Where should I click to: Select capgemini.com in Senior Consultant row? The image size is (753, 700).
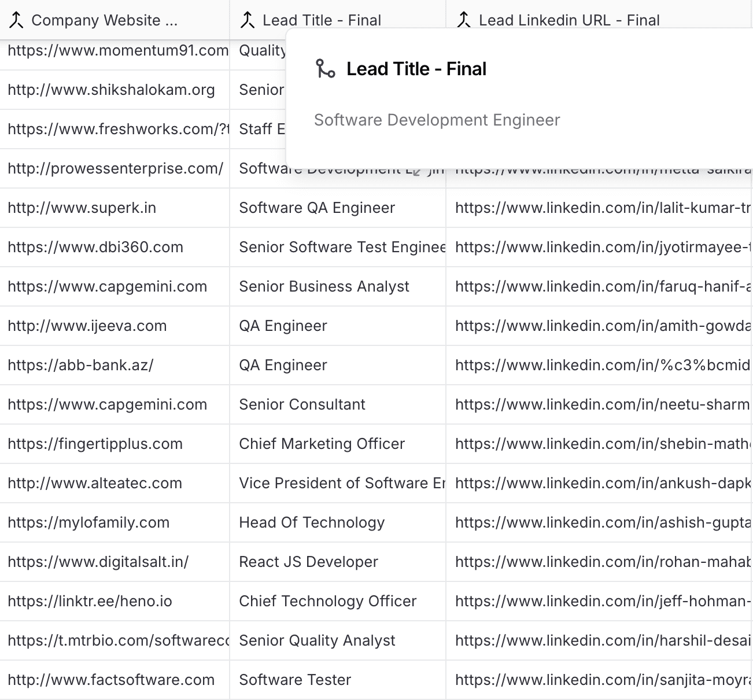click(115, 404)
